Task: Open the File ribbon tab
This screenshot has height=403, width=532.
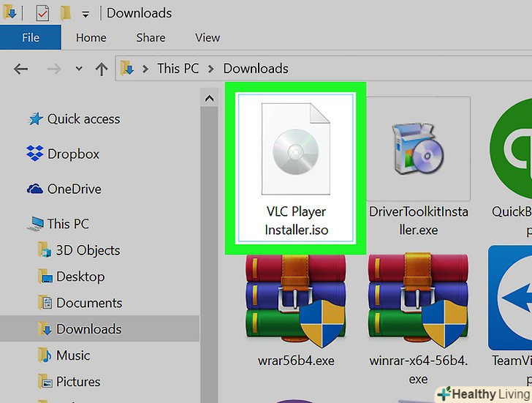Action: coord(31,37)
